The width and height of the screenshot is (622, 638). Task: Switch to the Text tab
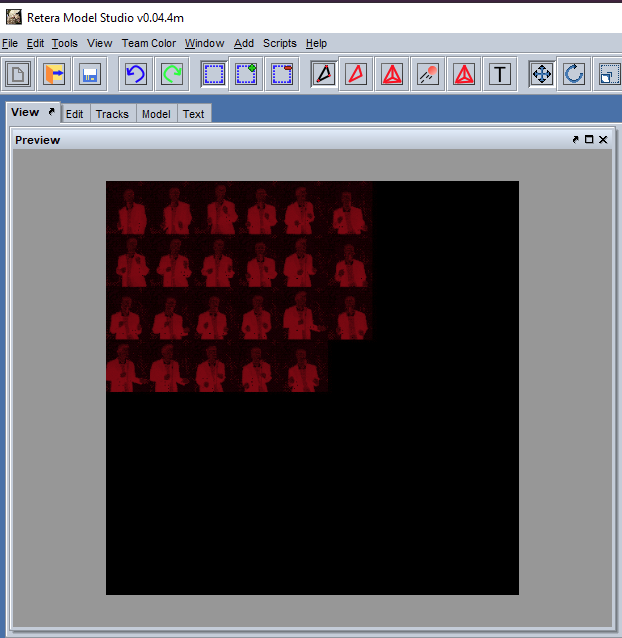(x=193, y=114)
